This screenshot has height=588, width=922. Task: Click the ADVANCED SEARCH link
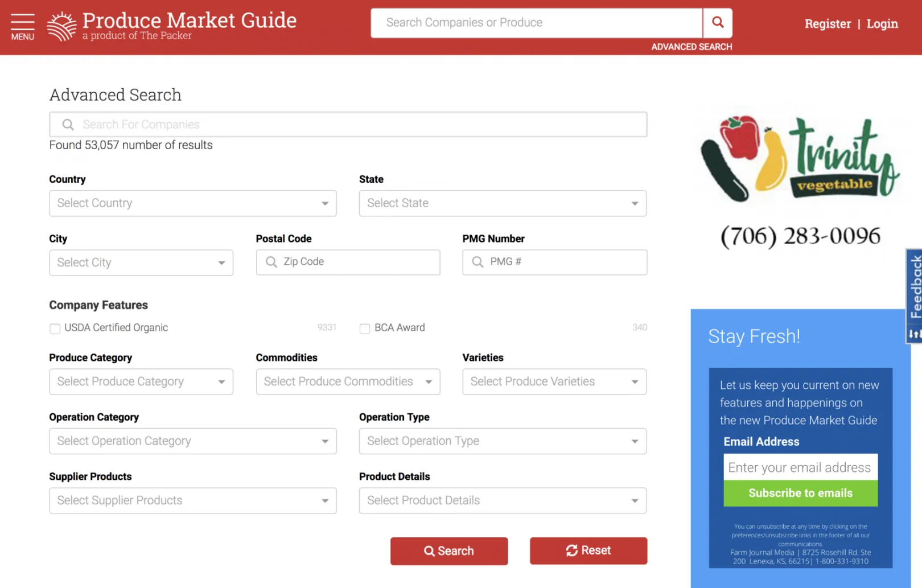pyautogui.click(x=691, y=47)
